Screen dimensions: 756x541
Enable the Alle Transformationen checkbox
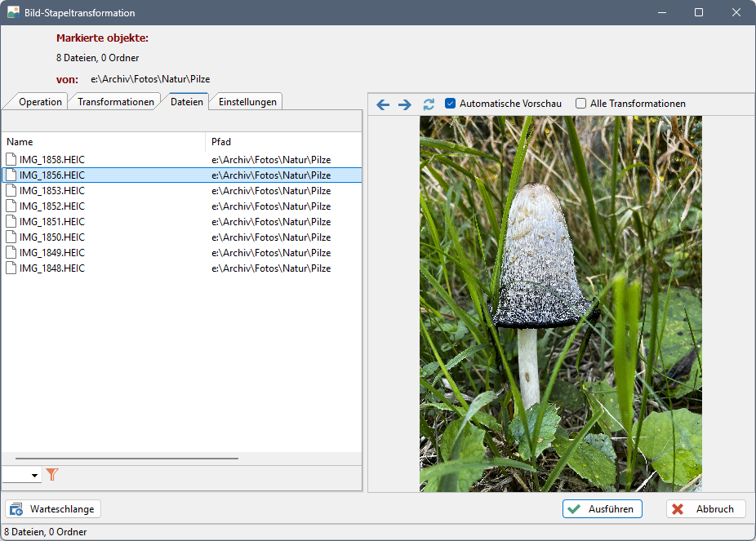click(x=581, y=104)
